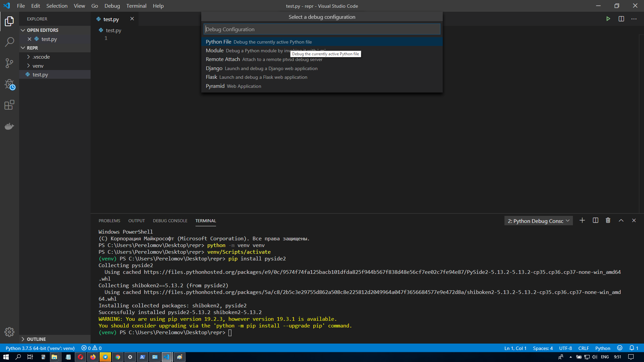Viewport: 644px width, 362px height.
Task: Open the Debug view icon
Action: 9,84
